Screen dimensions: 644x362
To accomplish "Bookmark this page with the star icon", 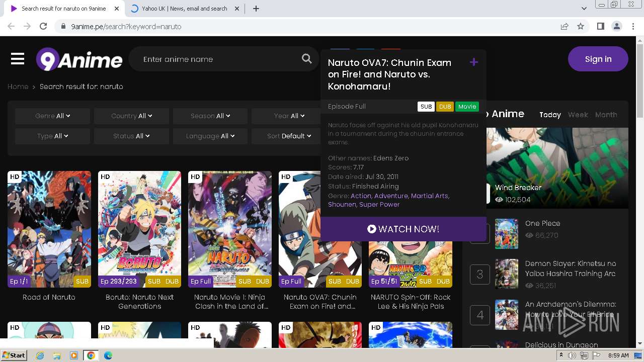I will [581, 26].
